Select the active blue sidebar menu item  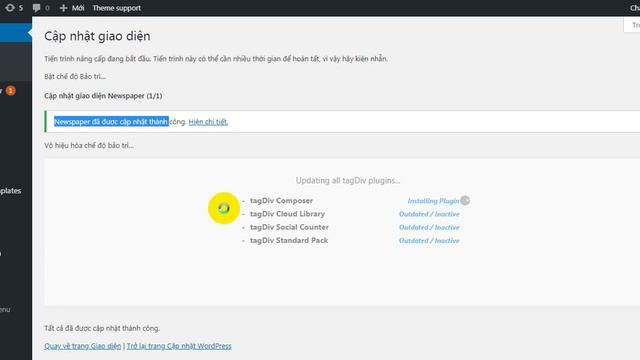[x=16, y=33]
